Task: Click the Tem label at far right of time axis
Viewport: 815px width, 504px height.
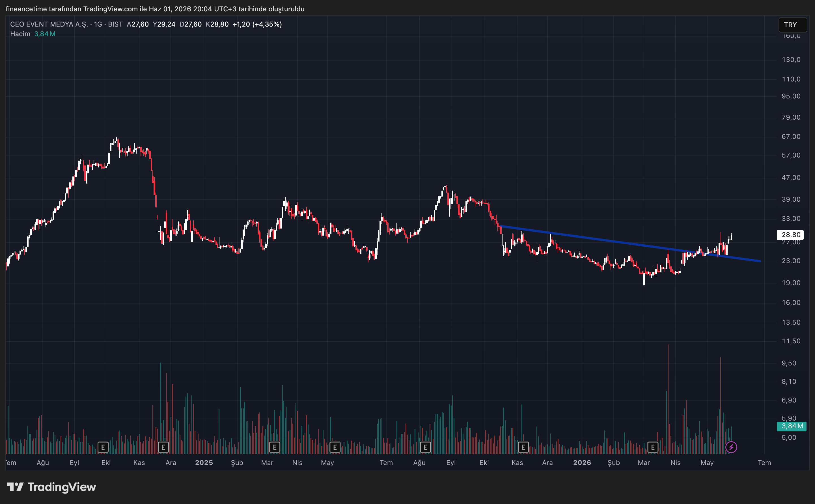Action: tap(764, 463)
